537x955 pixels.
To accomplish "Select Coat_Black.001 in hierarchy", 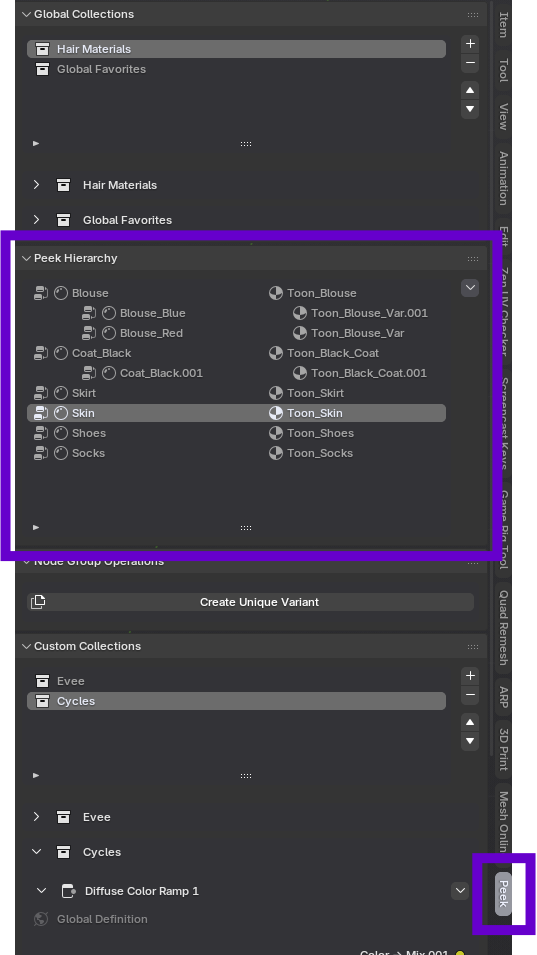I will (x=161, y=373).
